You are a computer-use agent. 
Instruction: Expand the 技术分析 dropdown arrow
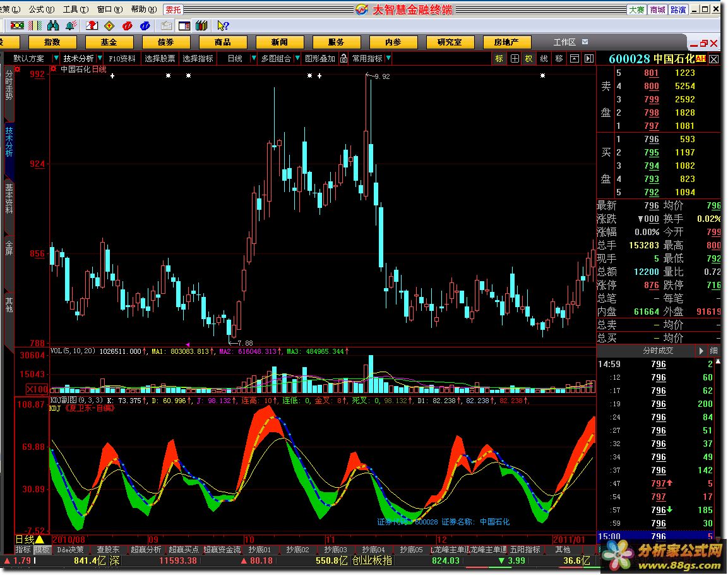tap(100, 59)
